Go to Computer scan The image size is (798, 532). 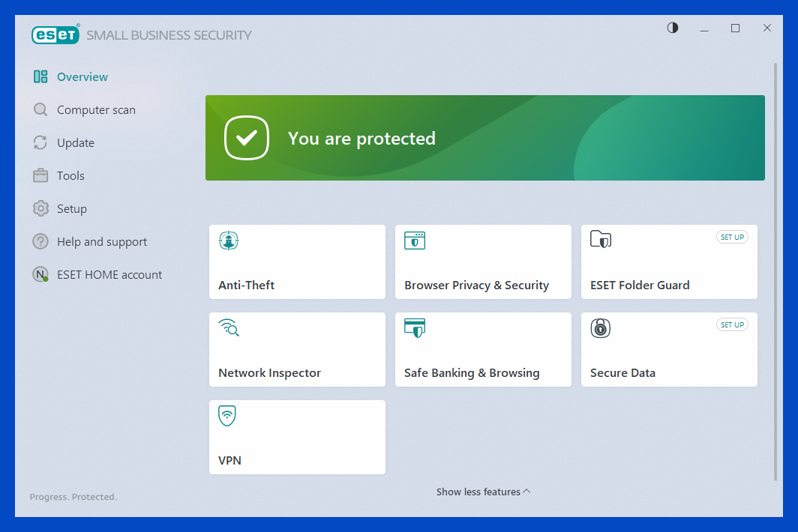click(x=96, y=110)
